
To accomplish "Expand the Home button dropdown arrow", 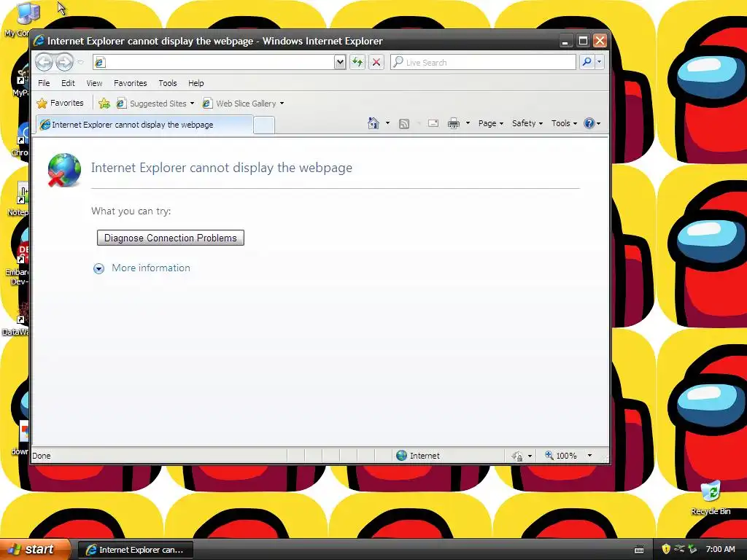I will [387, 123].
